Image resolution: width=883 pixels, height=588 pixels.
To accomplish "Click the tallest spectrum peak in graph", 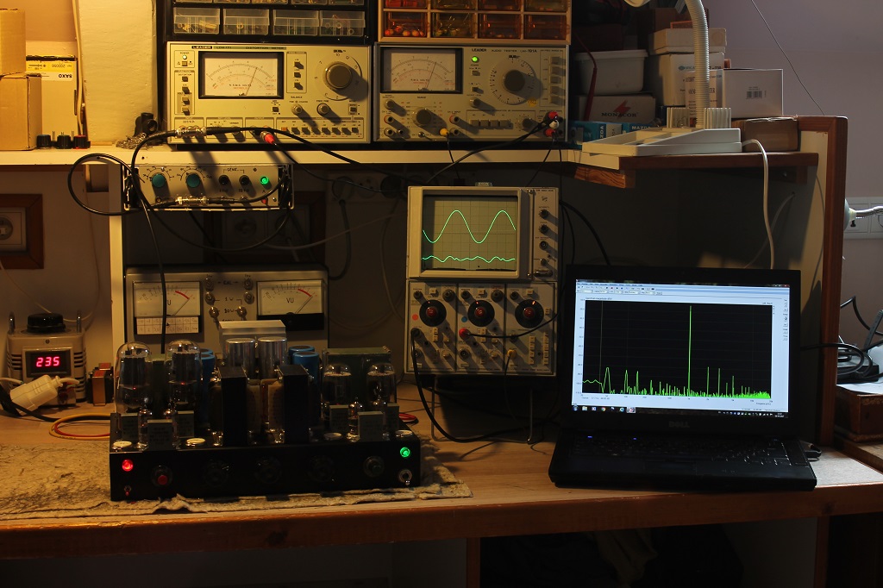I will click(x=690, y=349).
